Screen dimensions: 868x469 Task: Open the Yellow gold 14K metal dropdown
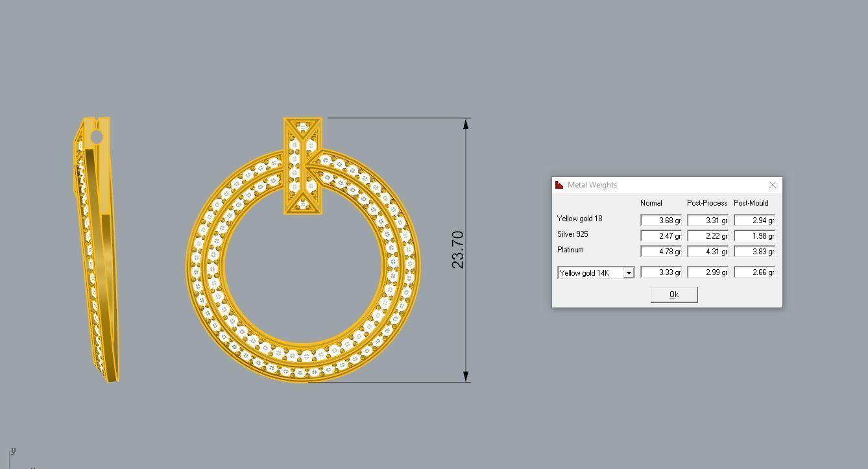(x=628, y=273)
